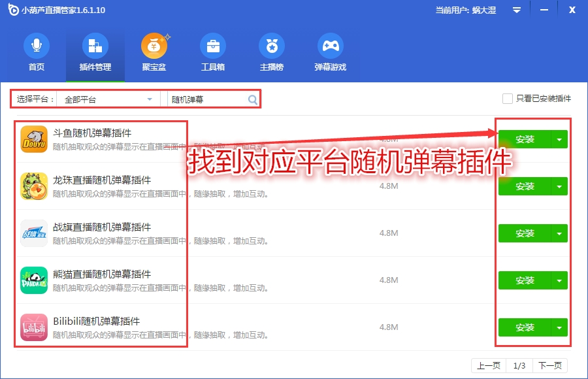The height and width of the screenshot is (379, 588).
Task: Click the Bilibili plugin description text
Action: pyautogui.click(x=161, y=335)
